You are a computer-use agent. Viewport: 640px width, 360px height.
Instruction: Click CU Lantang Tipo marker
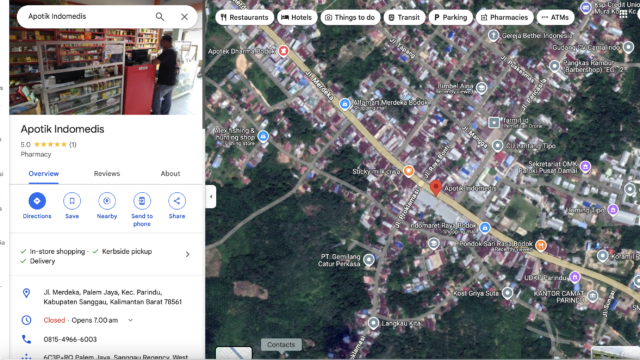coord(498,145)
